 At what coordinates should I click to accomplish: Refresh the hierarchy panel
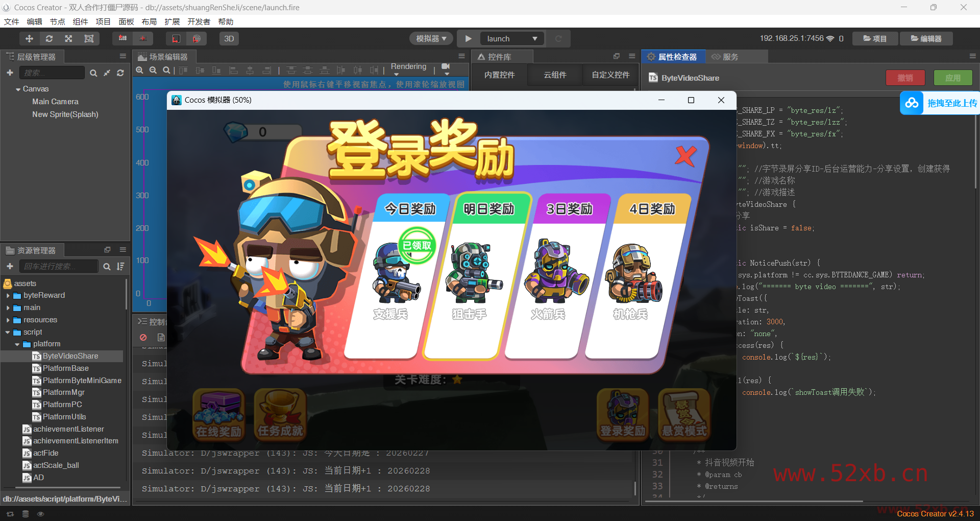[x=120, y=73]
